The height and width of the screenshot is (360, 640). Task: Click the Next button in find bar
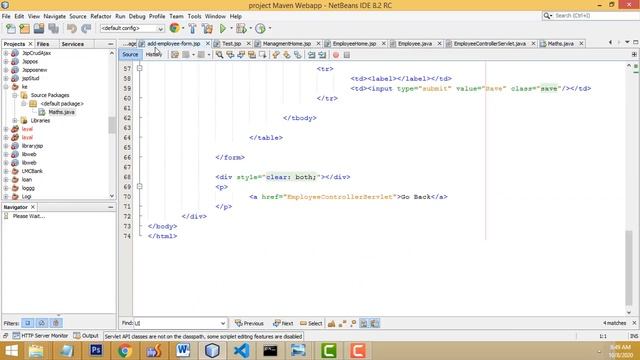(283, 323)
